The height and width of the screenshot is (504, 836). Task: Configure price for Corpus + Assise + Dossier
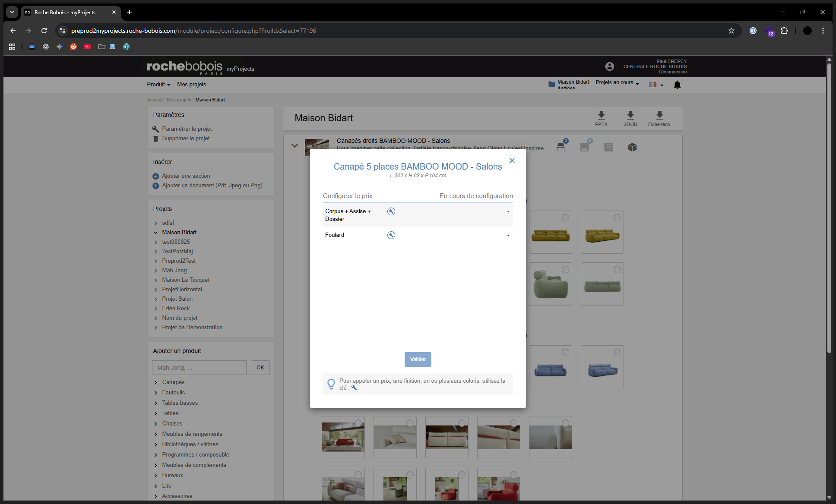[391, 211]
